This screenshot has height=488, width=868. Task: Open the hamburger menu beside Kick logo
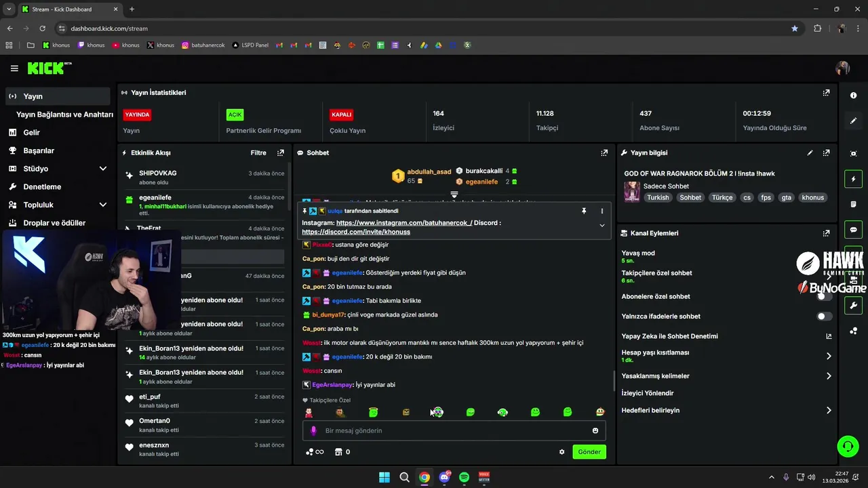point(14,68)
